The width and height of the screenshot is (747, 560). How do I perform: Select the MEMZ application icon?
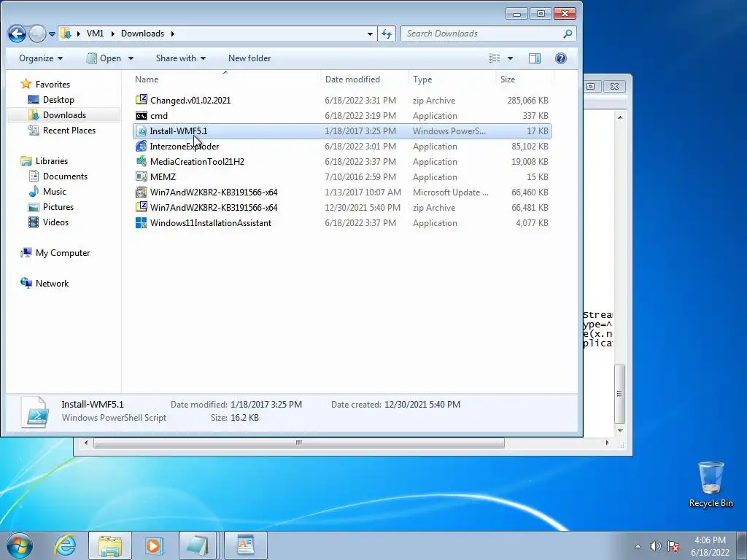[141, 176]
